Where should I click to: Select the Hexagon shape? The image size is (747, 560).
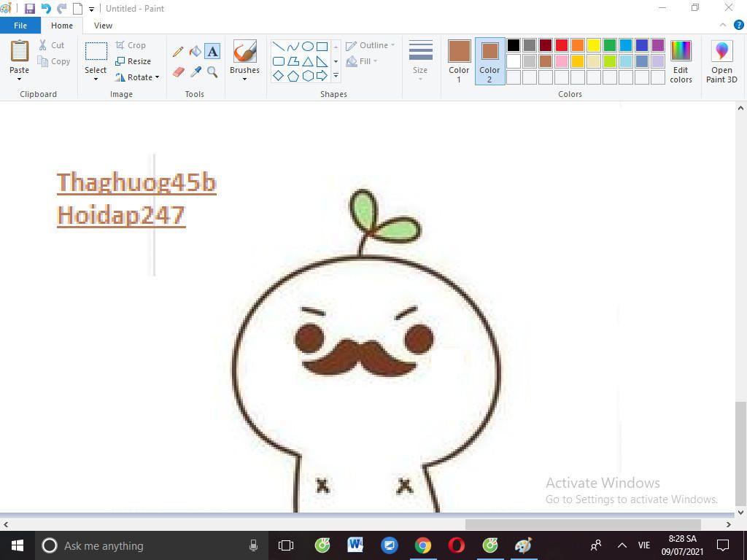(x=308, y=76)
